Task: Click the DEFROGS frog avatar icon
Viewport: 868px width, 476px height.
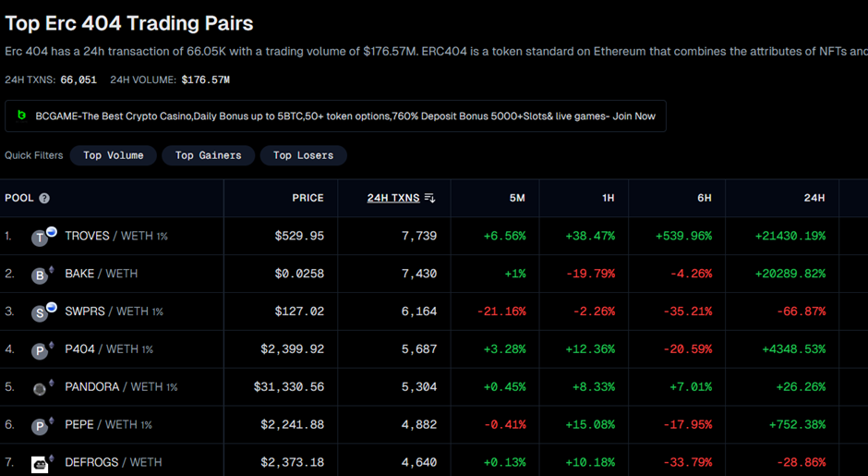Action: [40, 464]
